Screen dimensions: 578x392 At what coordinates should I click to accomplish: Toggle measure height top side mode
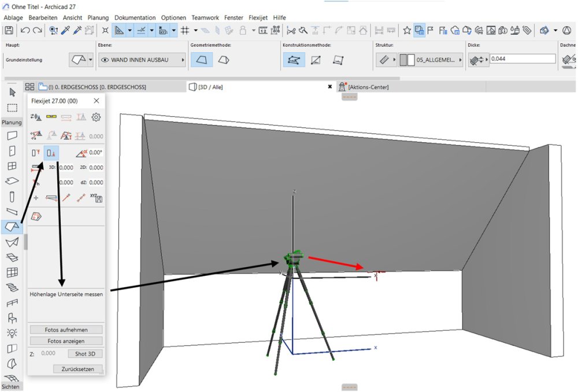pos(36,153)
